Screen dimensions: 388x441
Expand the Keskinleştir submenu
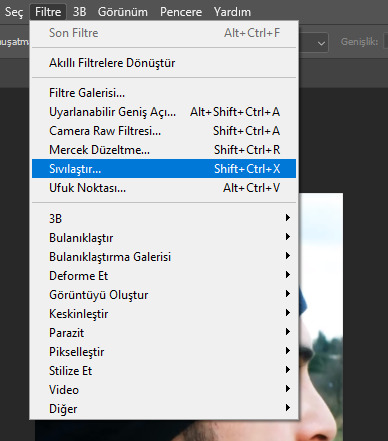(x=164, y=314)
